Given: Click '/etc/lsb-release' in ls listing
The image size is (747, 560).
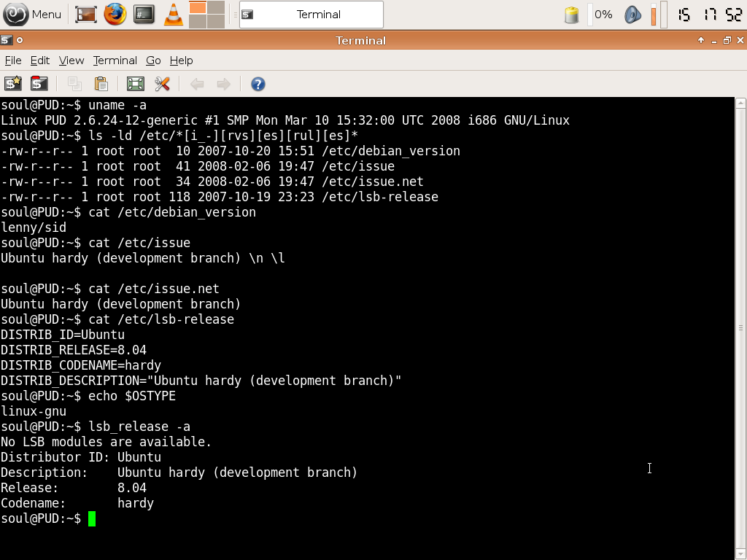Looking at the screenshot, I should [x=380, y=197].
